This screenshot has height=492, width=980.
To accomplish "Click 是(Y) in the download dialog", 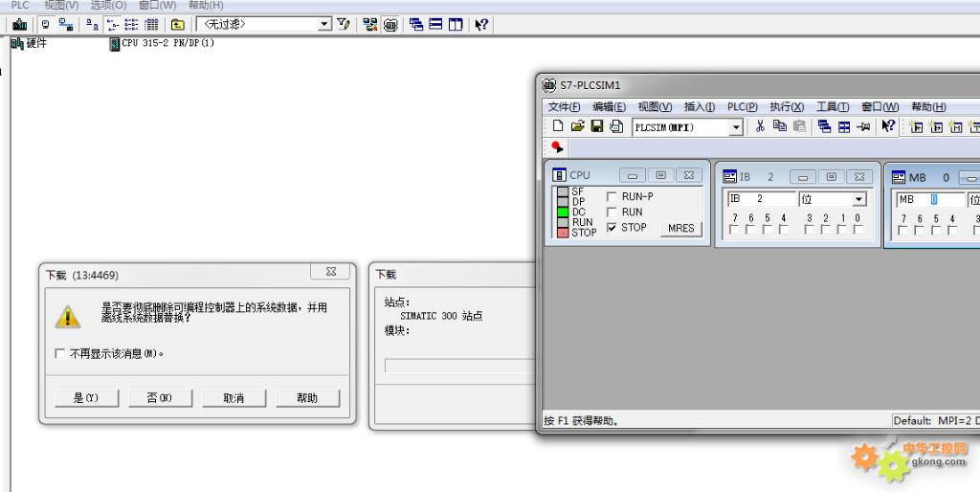I will pos(86,398).
